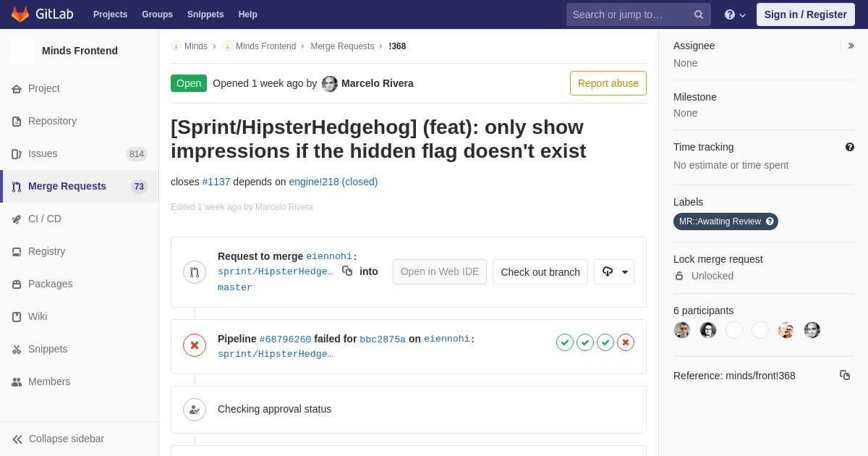Open sprint/HipsterHedge… source branch link
Image resolution: width=868 pixels, height=456 pixels.
(x=276, y=271)
